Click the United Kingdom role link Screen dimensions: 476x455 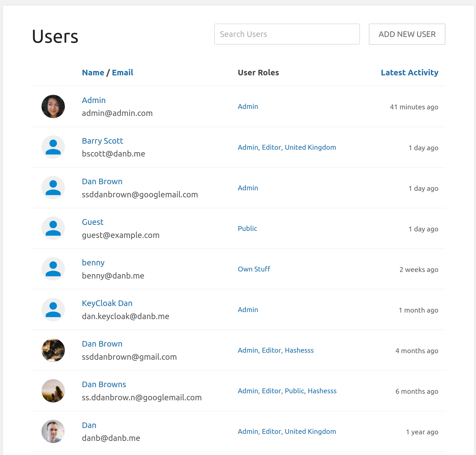coord(310,147)
